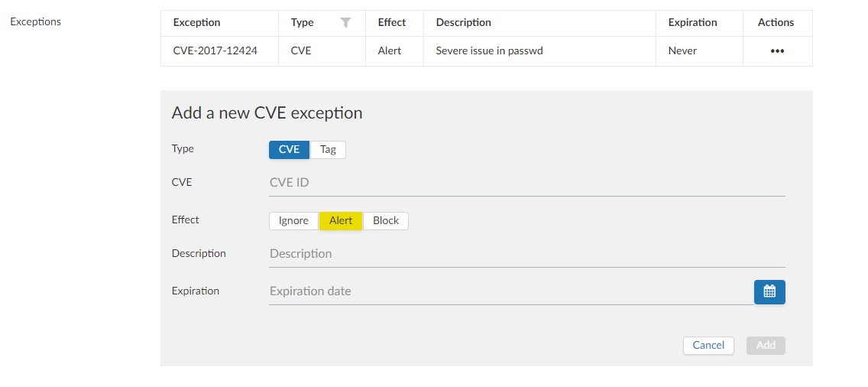Set effect to Alert
This screenshot has height=387, width=868.
click(x=341, y=221)
